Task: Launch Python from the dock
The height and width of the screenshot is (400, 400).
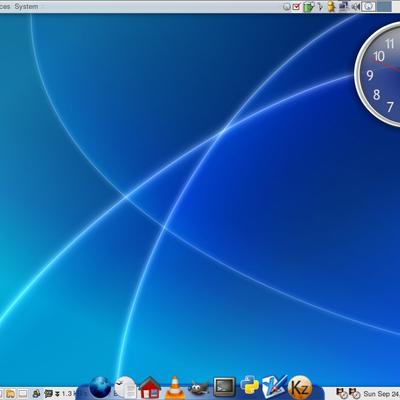Action: point(249,385)
